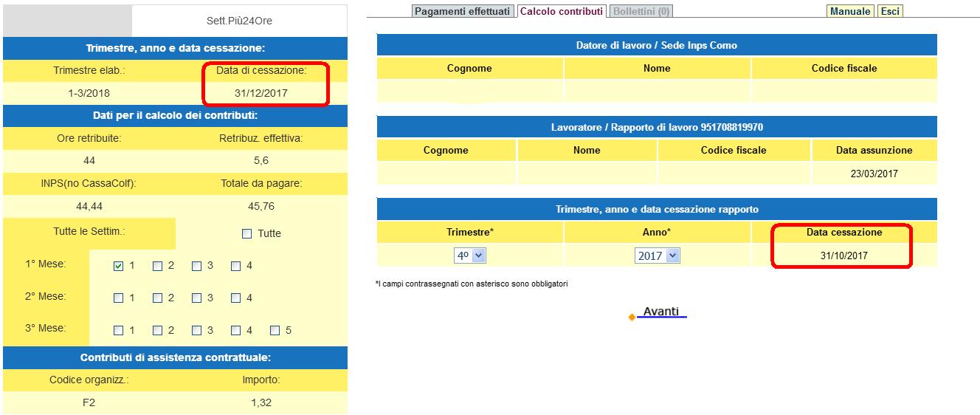Enable the Tutte checkbox for all weeks
Screen dimensions: 980x415
[247, 234]
